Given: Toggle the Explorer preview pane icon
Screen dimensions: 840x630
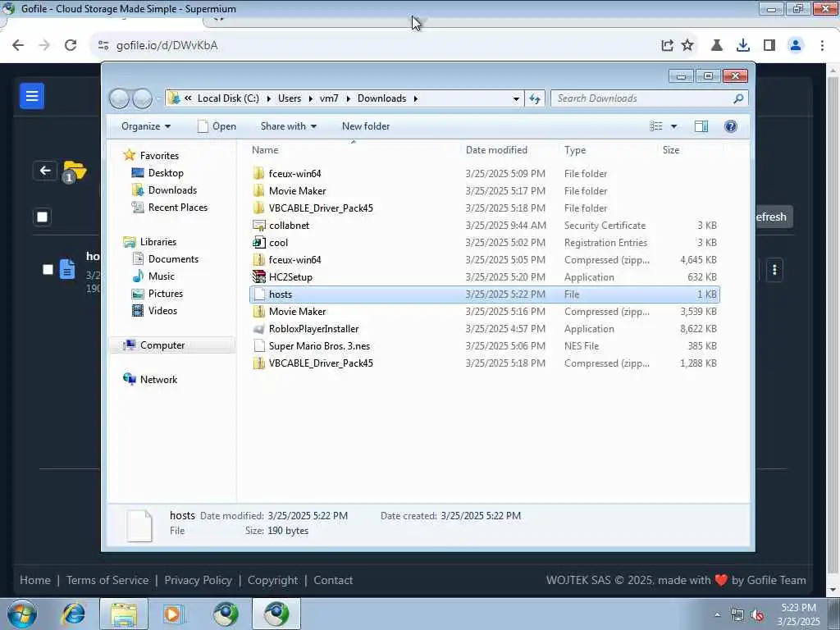Looking at the screenshot, I should [701, 126].
